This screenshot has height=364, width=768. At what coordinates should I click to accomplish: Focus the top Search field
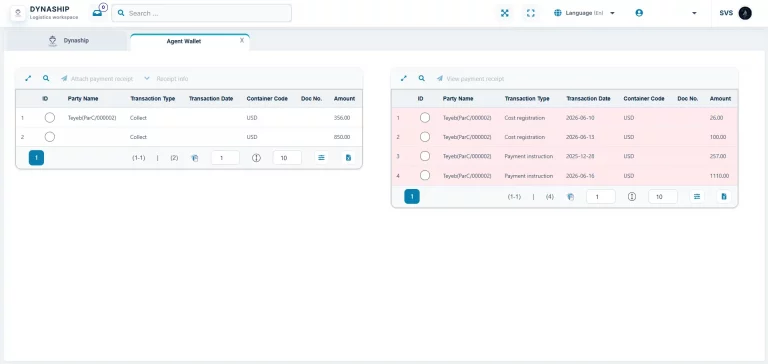201,13
